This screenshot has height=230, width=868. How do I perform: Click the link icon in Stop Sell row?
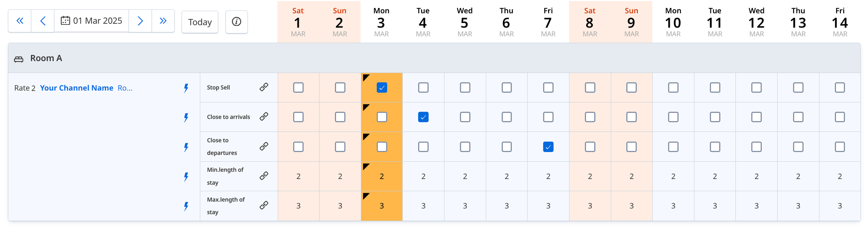click(264, 87)
